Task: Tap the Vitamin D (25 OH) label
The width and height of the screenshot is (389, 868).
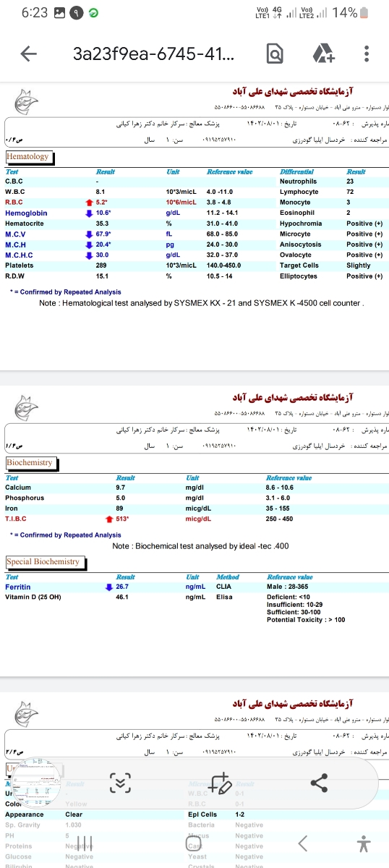Action: pos(33,597)
